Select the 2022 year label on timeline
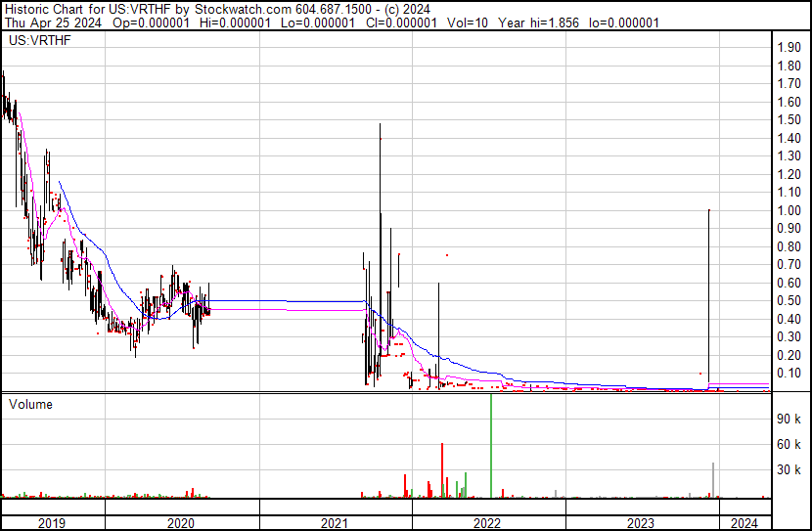 (488, 523)
